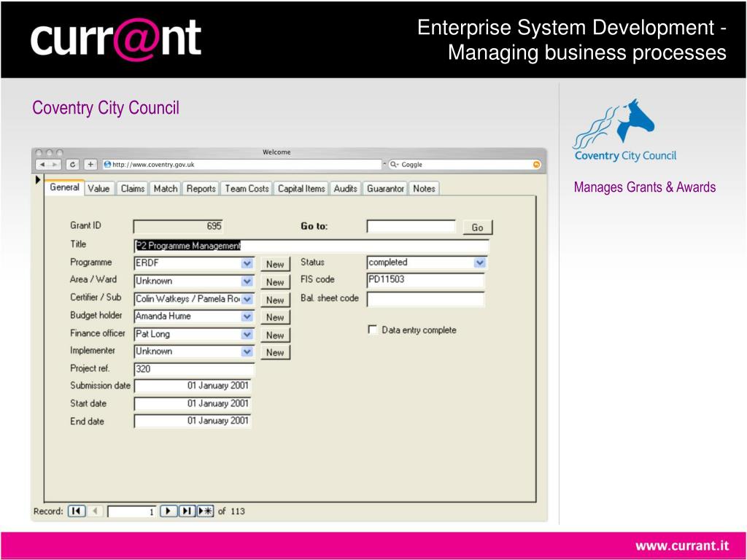Click the Bal. sheet code field
The image size is (747, 560).
coord(425,299)
